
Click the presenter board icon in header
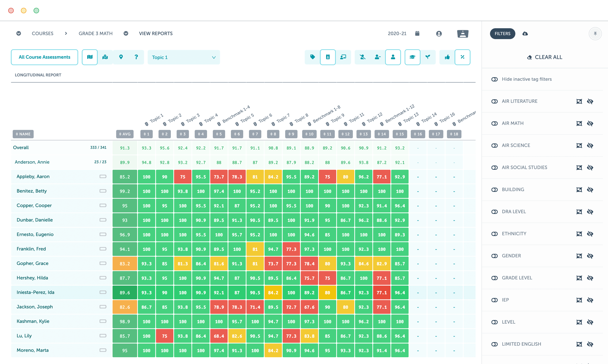[463, 34]
